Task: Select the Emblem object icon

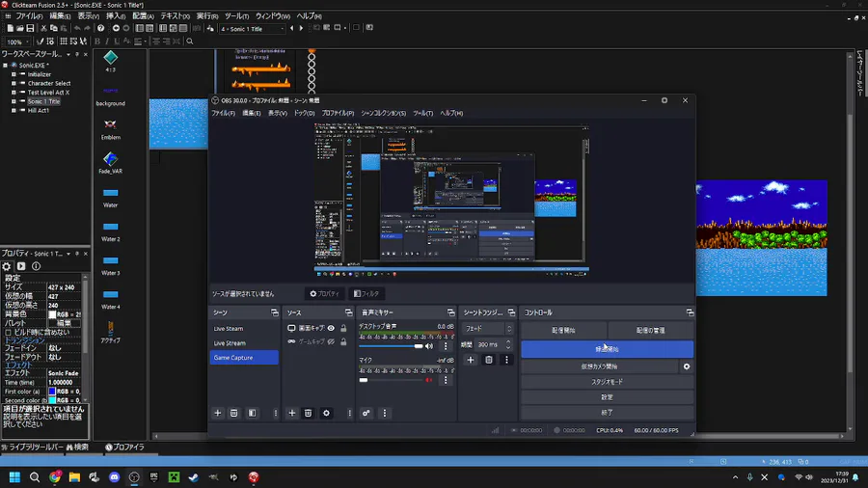Action: point(110,125)
